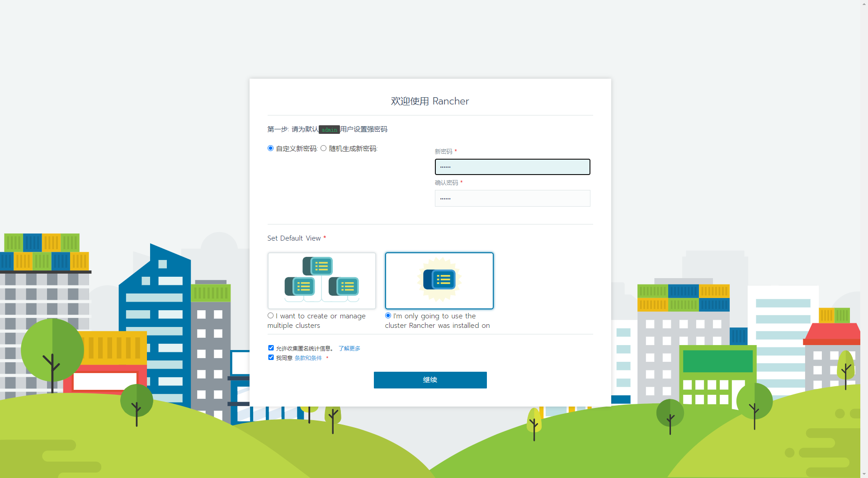This screenshot has width=868, height=478.
Task: Click the Set Default View label
Action: point(294,238)
